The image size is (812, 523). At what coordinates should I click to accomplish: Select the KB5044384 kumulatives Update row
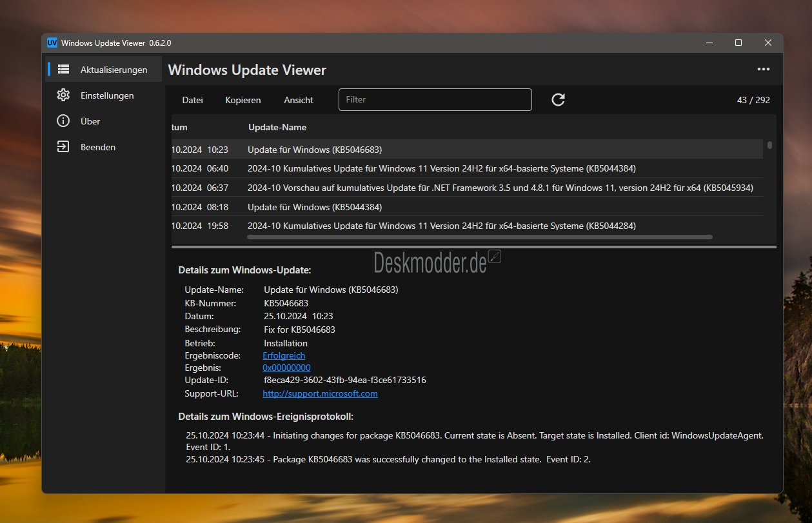(467, 168)
